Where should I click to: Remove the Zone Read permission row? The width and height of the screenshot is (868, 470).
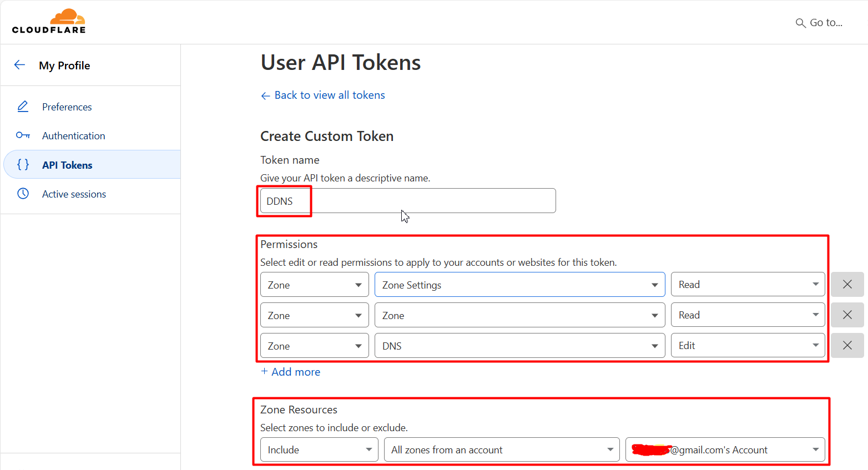point(847,315)
